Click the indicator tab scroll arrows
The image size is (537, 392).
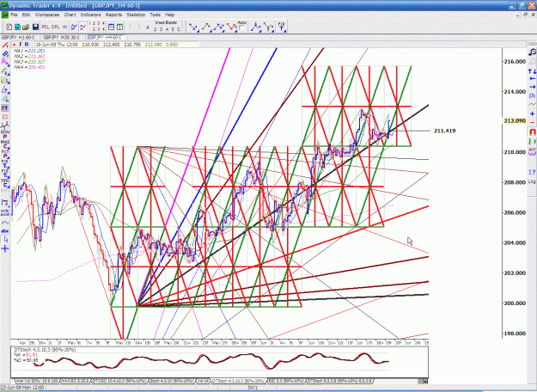(x=424, y=381)
